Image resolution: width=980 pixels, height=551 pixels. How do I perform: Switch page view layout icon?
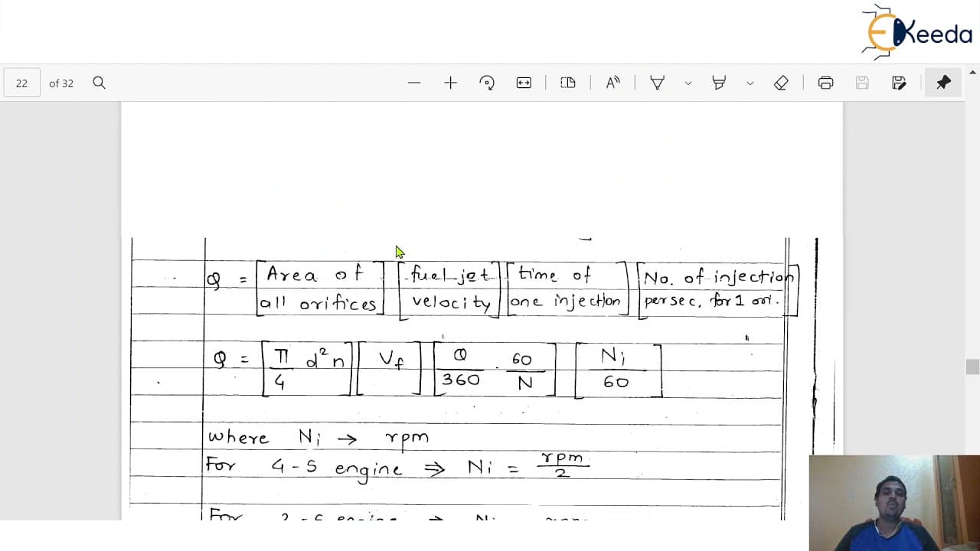tap(568, 83)
